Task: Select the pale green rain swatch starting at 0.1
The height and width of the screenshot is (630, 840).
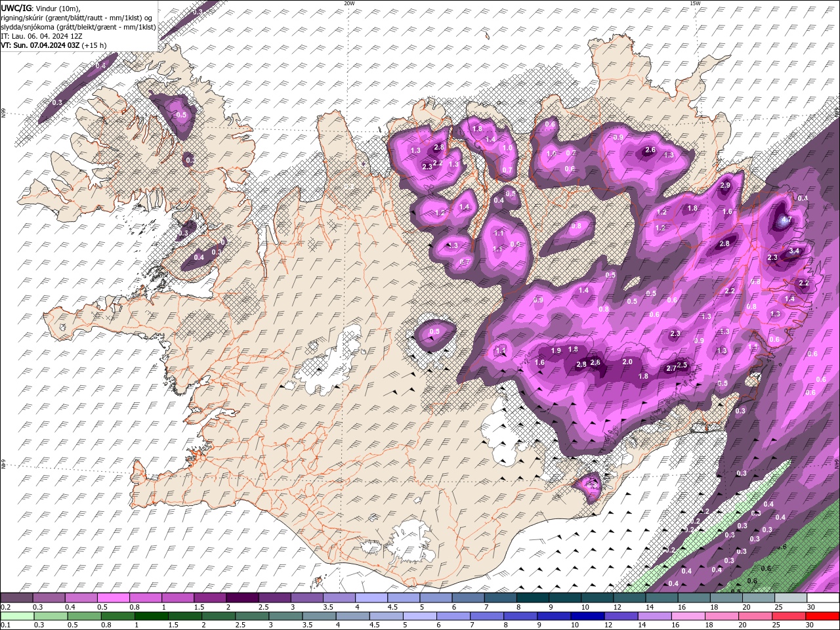Action: pyautogui.click(x=16, y=616)
